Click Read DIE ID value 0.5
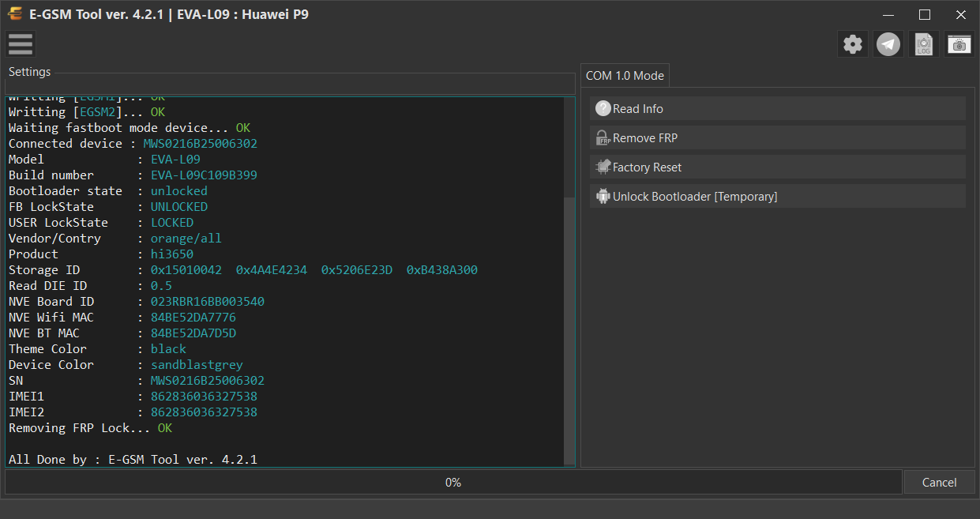Screen dimensions: 980x519 coord(161,285)
